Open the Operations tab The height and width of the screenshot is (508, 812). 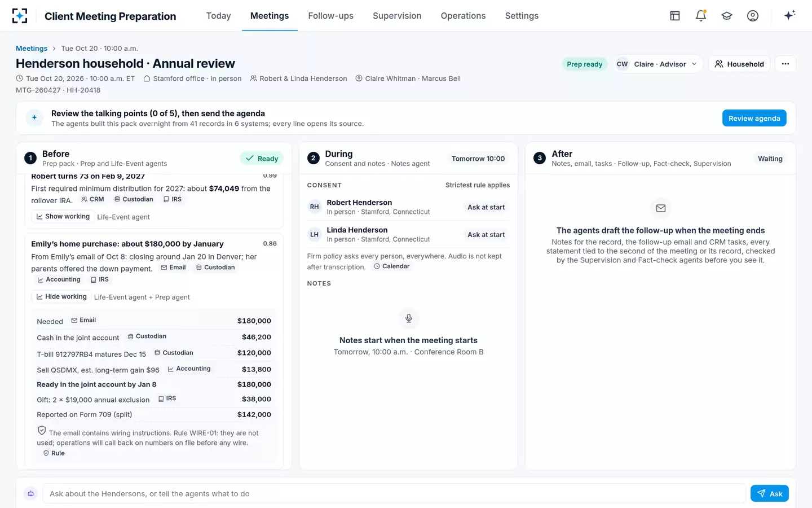464,16
